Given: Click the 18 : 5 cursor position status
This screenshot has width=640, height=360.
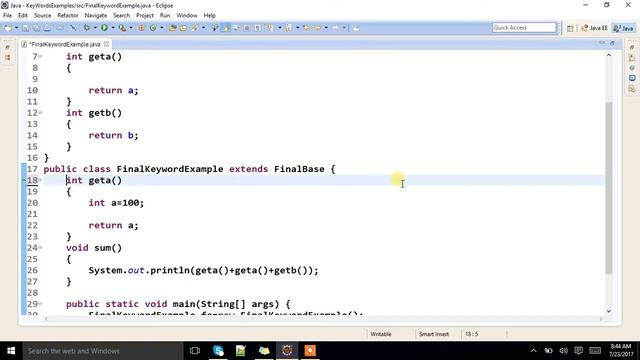Looking at the screenshot, I should [x=471, y=334].
